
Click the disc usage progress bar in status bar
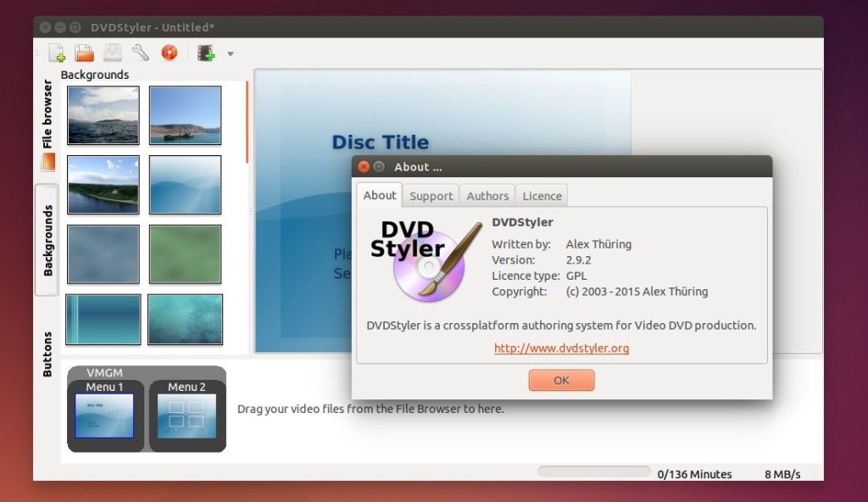[x=594, y=471]
